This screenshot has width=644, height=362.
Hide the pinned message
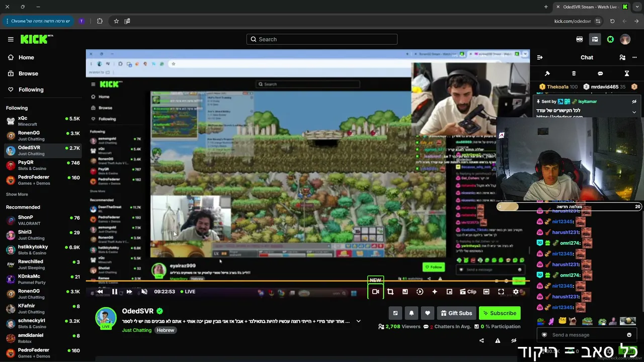634,101
